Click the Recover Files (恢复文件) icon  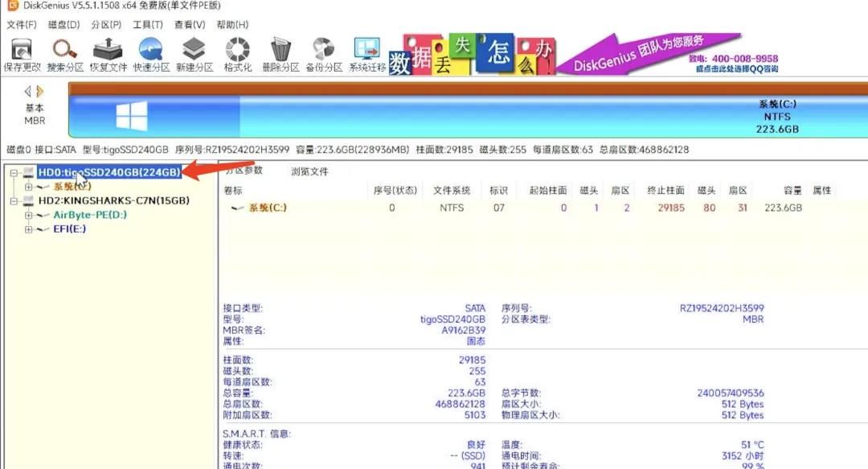[x=108, y=55]
